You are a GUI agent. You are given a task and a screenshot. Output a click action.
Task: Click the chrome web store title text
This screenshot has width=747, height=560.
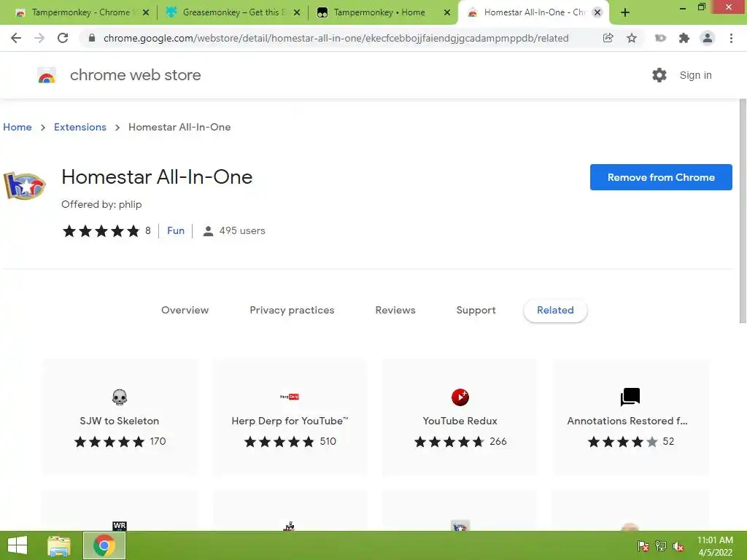point(135,75)
